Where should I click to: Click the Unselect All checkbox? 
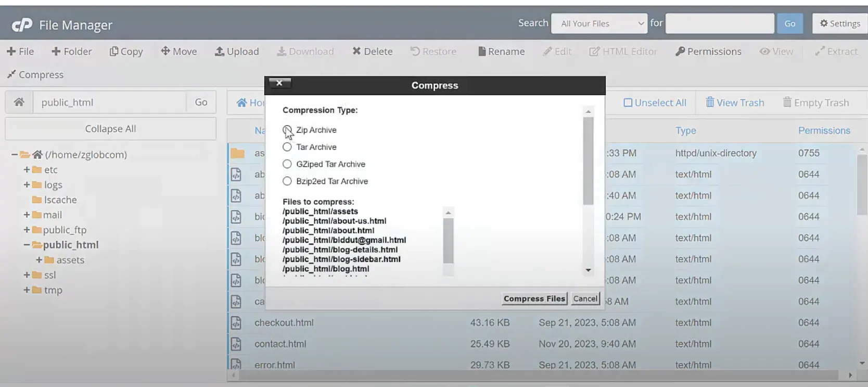pos(628,103)
